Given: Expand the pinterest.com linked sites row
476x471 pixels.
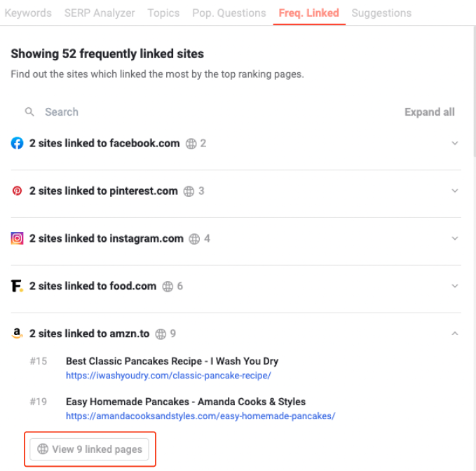Looking at the screenshot, I should (454, 191).
